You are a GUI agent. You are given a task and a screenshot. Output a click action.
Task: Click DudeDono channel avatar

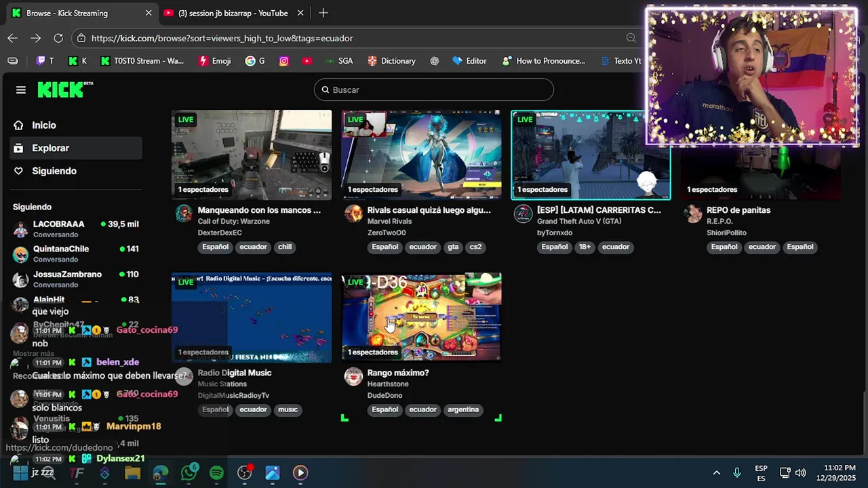coord(353,377)
